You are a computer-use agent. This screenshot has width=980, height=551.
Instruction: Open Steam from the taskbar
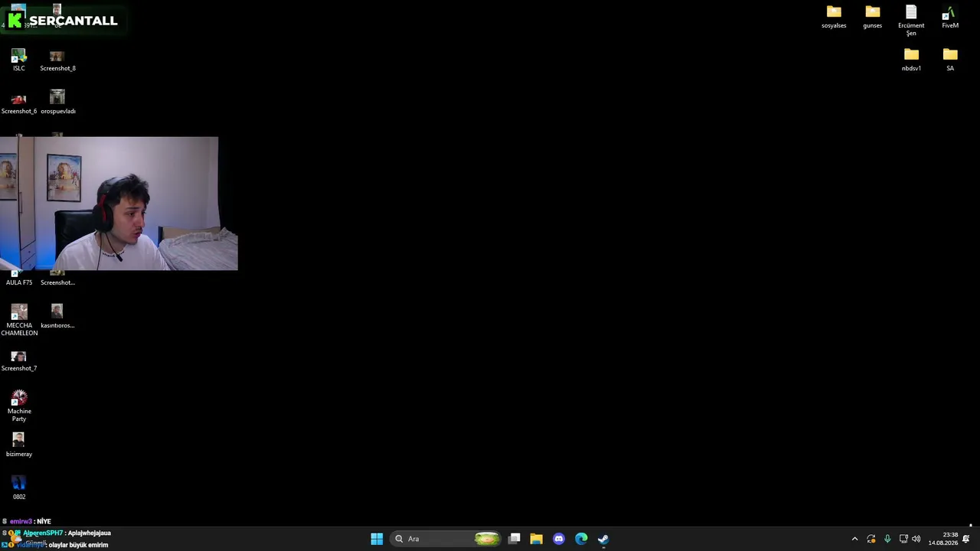coord(603,539)
